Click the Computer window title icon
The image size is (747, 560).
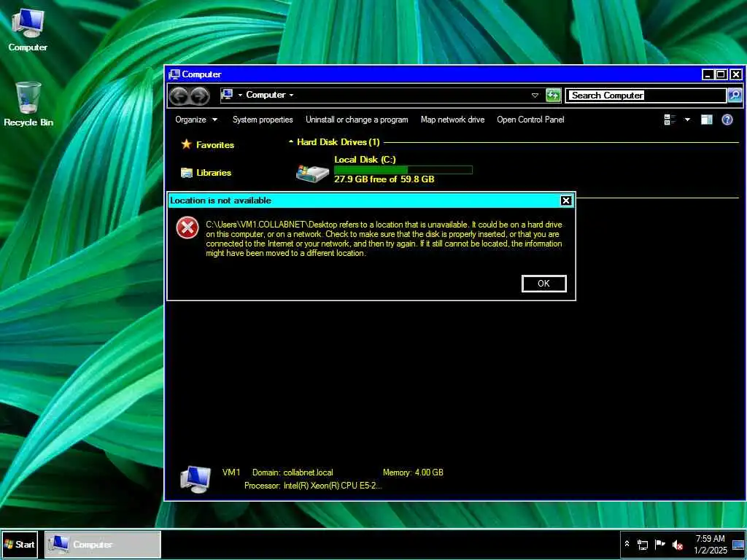pos(174,74)
